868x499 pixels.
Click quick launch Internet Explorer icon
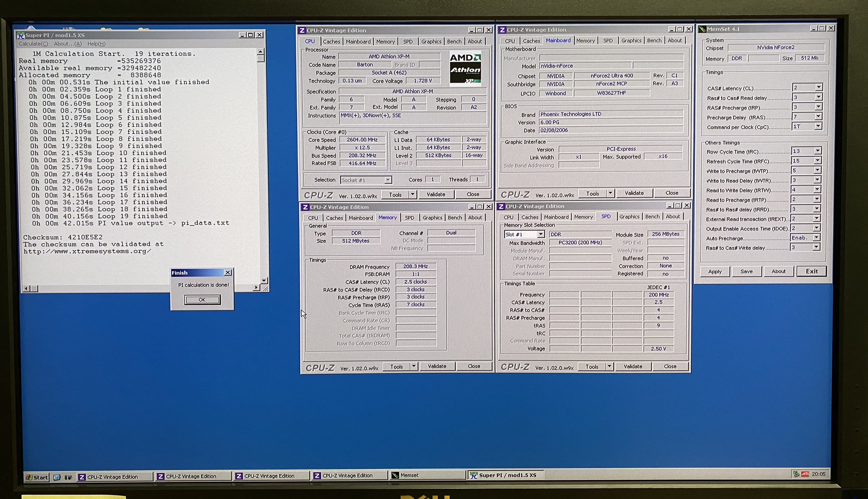click(57, 477)
